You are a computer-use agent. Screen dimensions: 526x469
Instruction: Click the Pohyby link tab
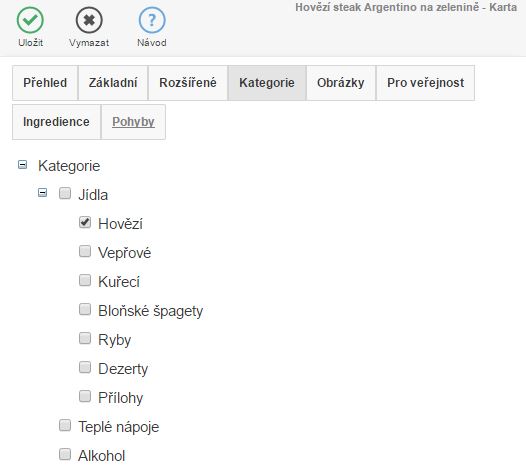pyautogui.click(x=133, y=122)
